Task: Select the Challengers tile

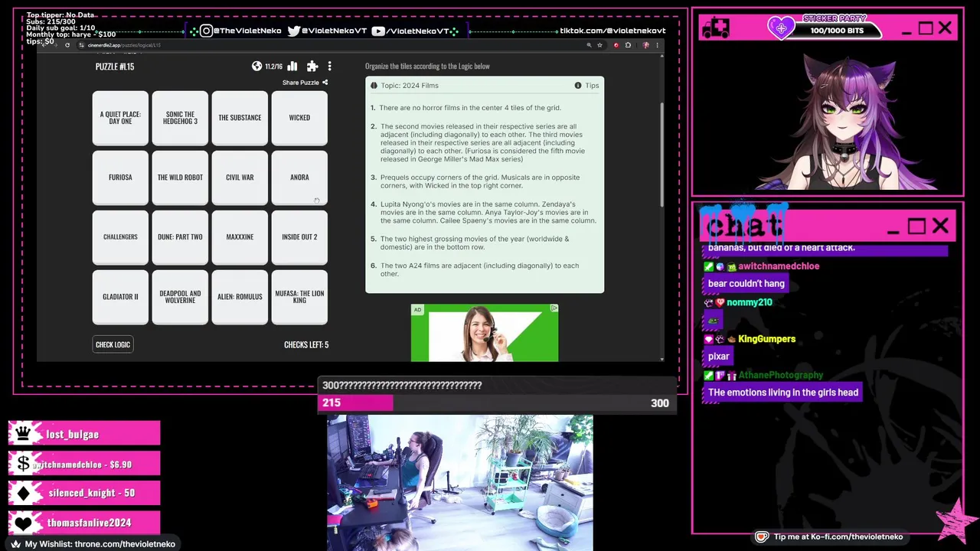Action: [x=120, y=237]
